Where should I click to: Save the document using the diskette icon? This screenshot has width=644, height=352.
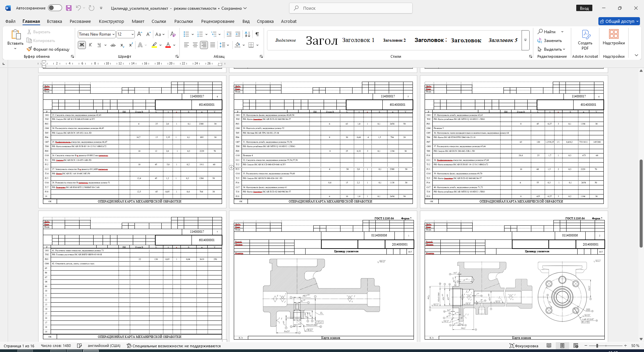click(x=69, y=8)
